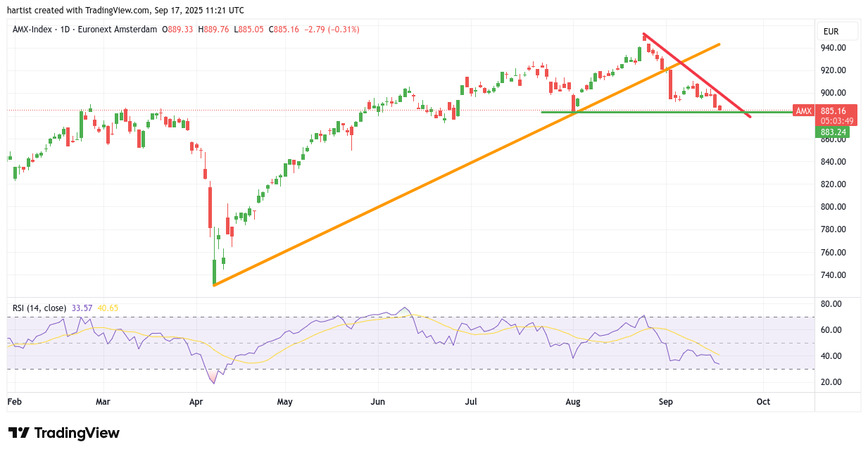Click the −2.79 (−0.31%) change value

coord(332,30)
